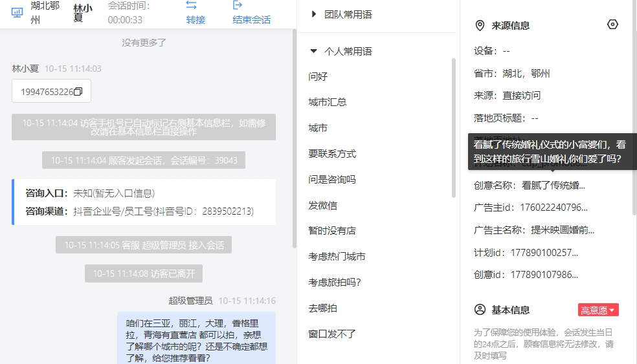The width and height of the screenshot is (637, 364).
Task: Select the 考虑旅拍吗? quick phrase
Action: pyautogui.click(x=334, y=282)
